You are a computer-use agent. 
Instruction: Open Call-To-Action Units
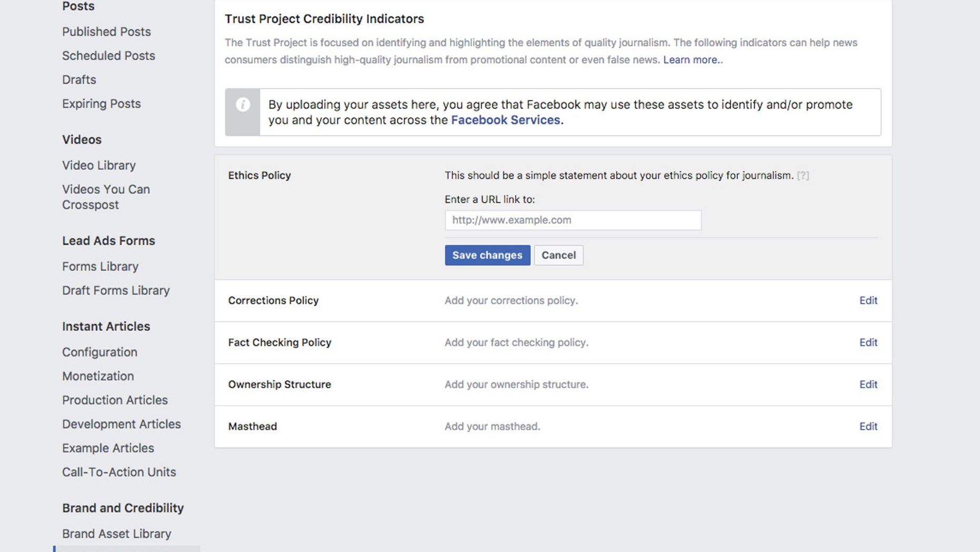pos(119,472)
